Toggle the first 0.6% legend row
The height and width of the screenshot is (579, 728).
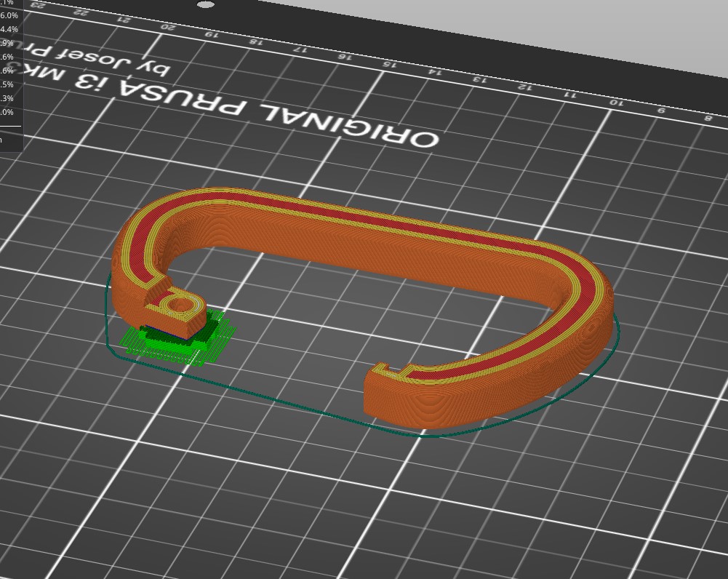11,58
